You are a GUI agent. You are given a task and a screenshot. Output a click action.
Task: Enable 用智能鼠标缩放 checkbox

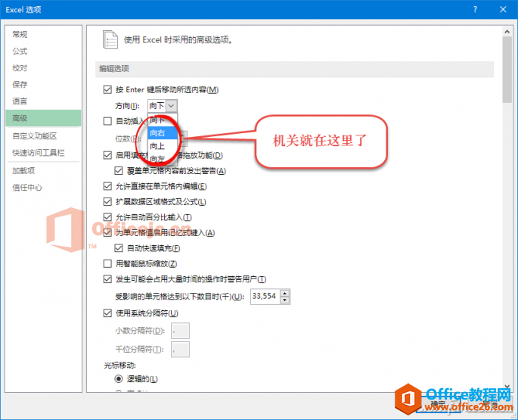click(x=107, y=263)
